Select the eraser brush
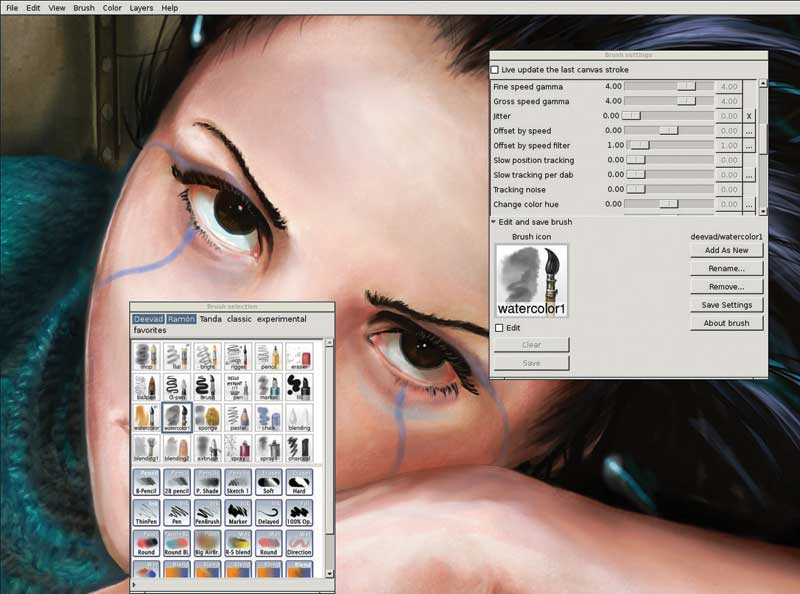This screenshot has width=800, height=594. pos(299,356)
